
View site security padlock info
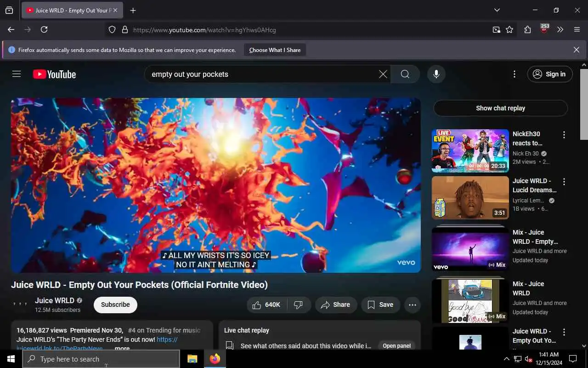pos(124,30)
